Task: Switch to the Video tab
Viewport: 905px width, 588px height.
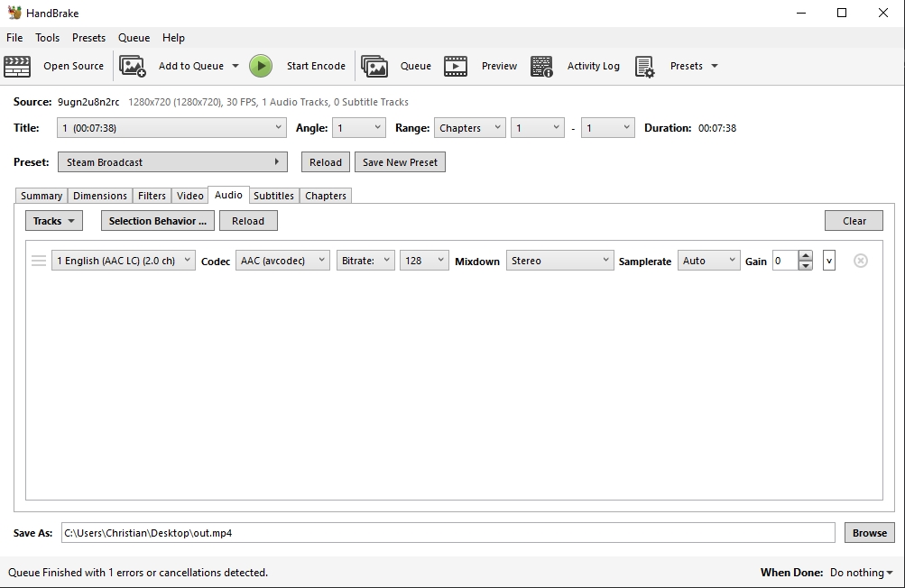Action: (189, 196)
